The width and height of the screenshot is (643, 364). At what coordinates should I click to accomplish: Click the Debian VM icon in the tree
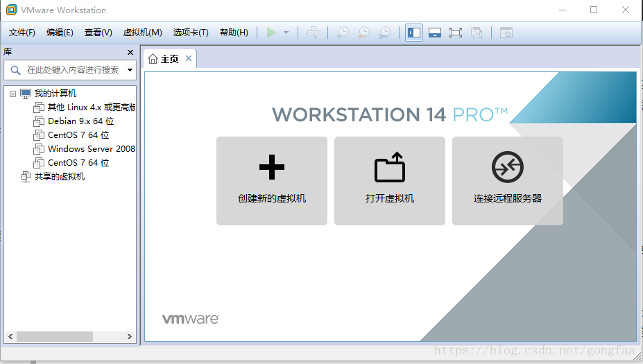pos(39,121)
